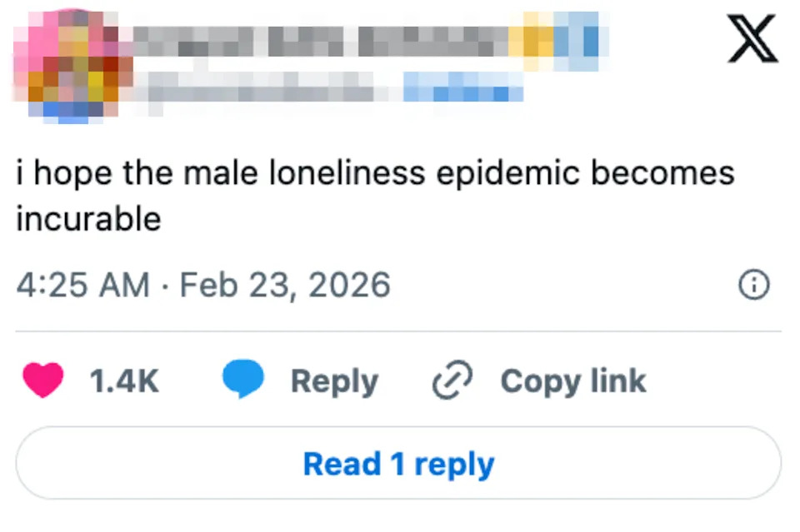Open the info icon beside the timestamp
Viewport: 800px width, 532px height.
pos(753,284)
